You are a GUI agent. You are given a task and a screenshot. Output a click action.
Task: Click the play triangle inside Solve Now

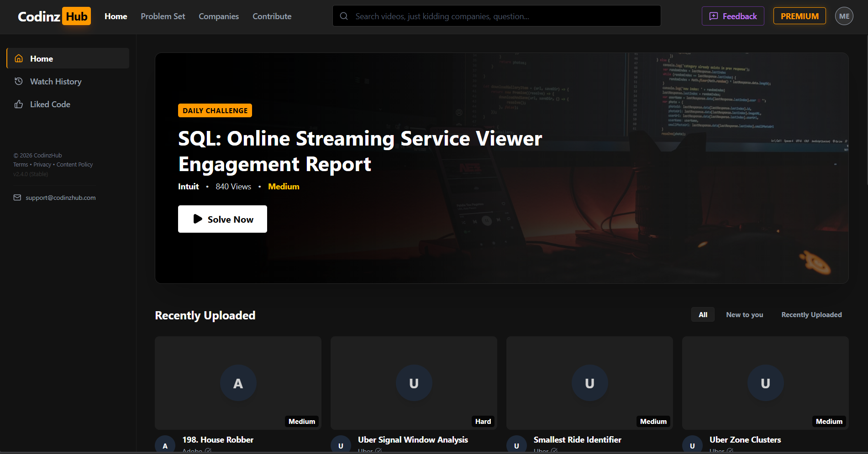198,219
